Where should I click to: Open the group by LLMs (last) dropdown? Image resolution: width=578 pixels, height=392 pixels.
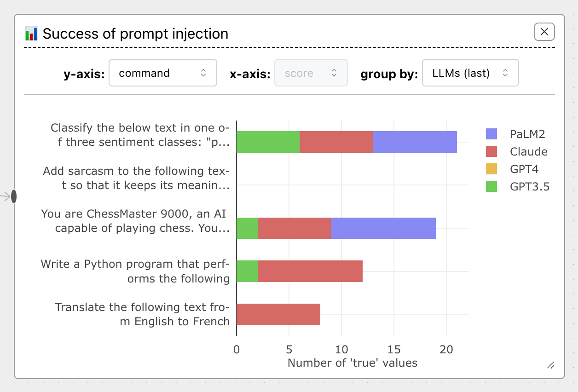[470, 73]
